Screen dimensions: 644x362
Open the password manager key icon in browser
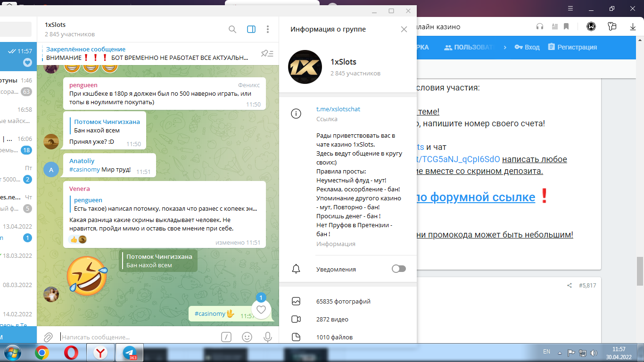[x=612, y=27]
